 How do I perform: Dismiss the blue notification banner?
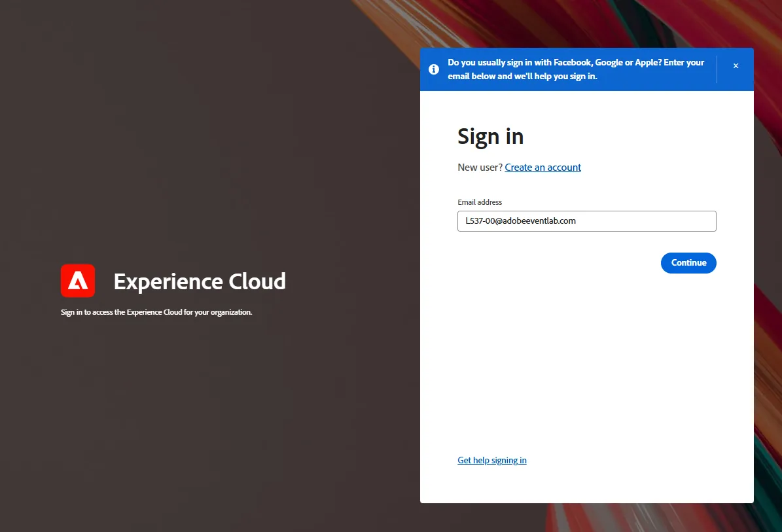pyautogui.click(x=736, y=66)
